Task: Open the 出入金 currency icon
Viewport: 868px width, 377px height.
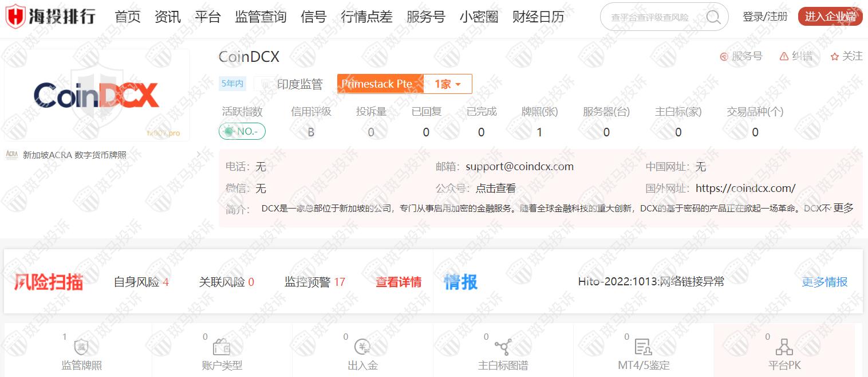Action: [362, 347]
